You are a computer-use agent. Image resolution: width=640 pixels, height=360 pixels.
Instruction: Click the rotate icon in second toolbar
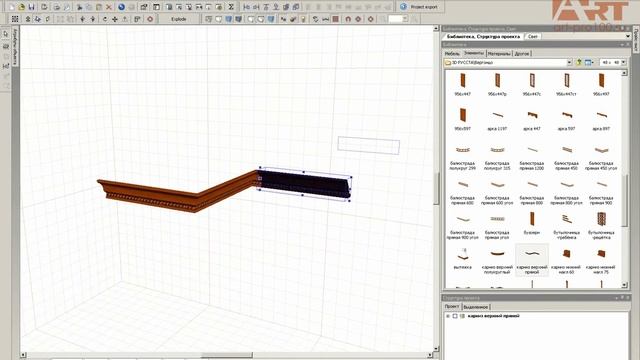(105, 19)
